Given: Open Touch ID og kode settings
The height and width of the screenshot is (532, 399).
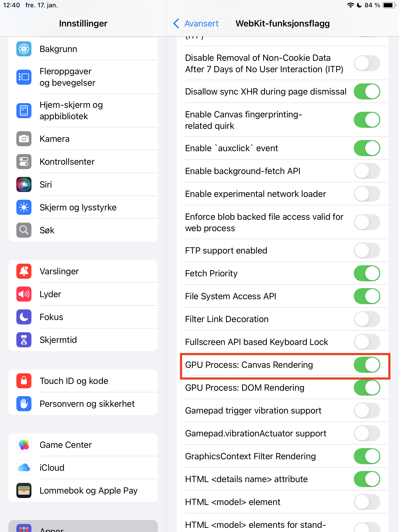Looking at the screenshot, I should [x=83, y=381].
